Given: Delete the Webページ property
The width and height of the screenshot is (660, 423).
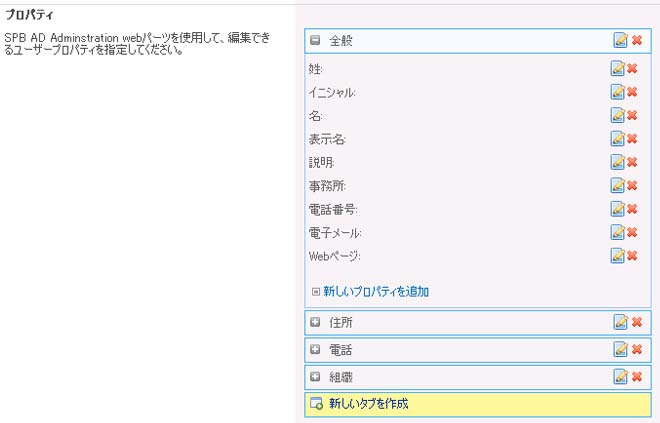Looking at the screenshot, I should pyautogui.click(x=632, y=255).
